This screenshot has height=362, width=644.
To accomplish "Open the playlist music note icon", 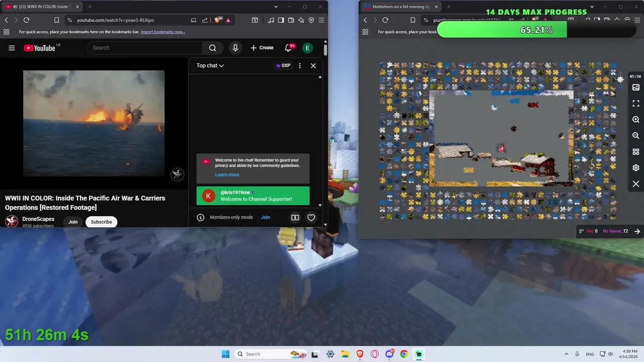I will click(x=271, y=20).
